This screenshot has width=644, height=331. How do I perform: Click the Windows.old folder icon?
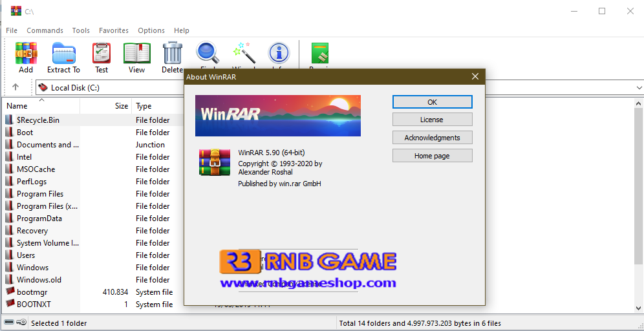[10, 280]
